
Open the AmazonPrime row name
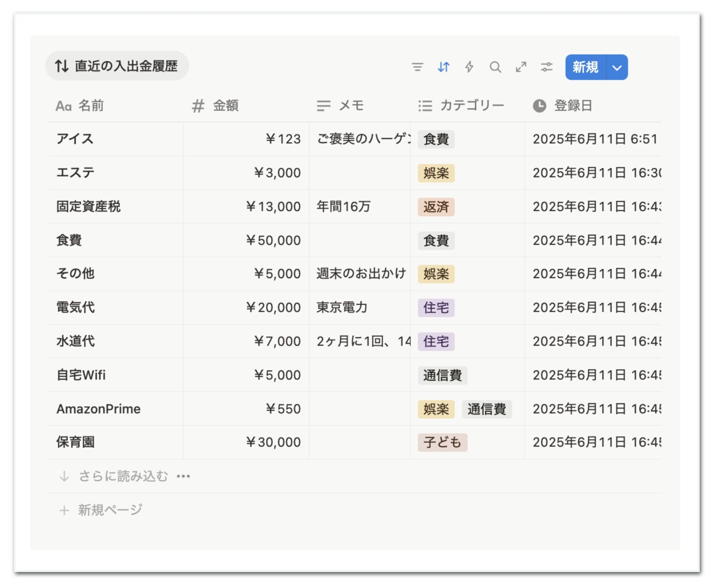coord(98,409)
